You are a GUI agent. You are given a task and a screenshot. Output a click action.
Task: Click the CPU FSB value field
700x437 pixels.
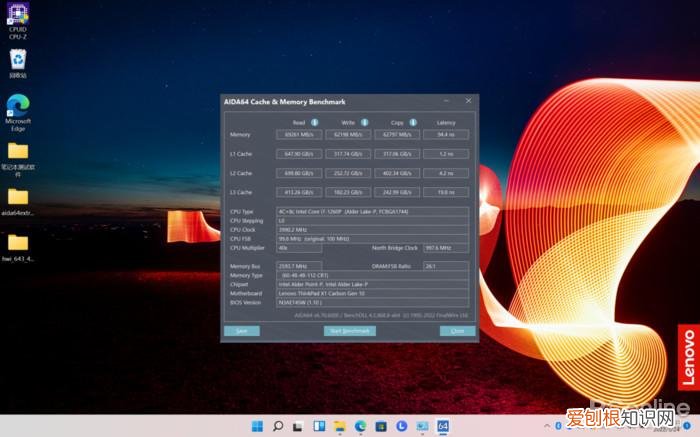pyautogui.click(x=372, y=239)
